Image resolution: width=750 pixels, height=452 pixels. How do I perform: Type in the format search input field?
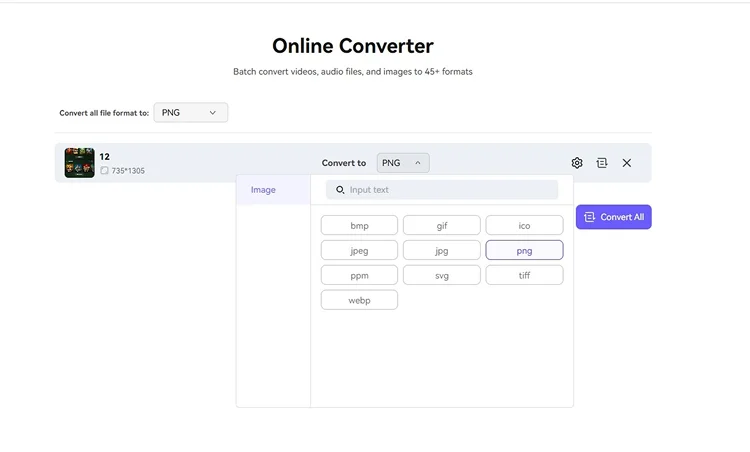(450, 190)
